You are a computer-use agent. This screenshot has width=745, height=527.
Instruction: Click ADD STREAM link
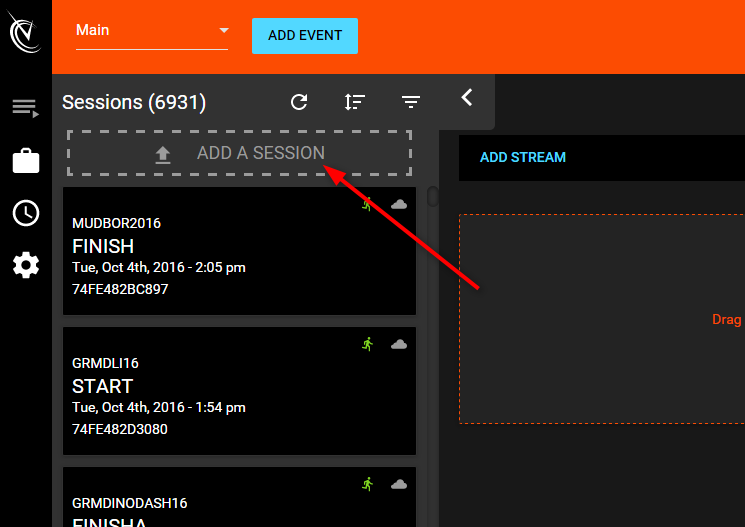[x=523, y=157]
